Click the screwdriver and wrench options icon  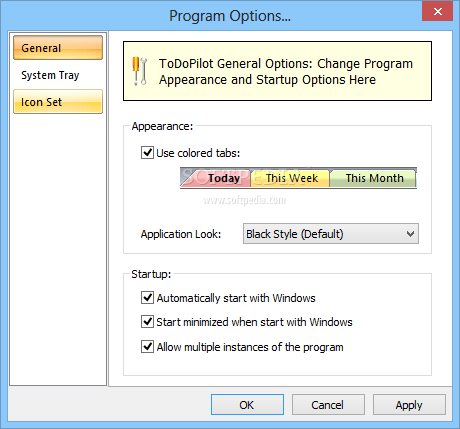click(x=140, y=71)
